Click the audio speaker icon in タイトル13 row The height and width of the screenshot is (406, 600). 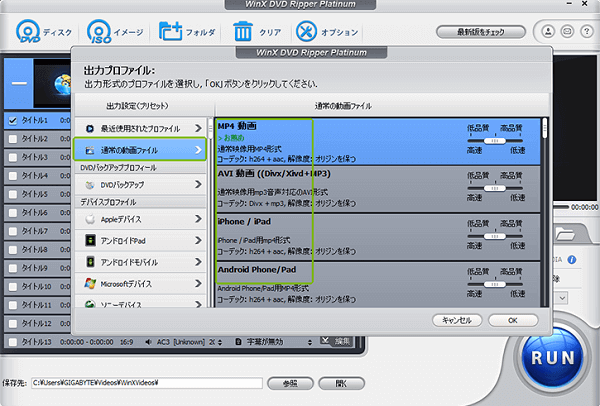[x=148, y=342]
